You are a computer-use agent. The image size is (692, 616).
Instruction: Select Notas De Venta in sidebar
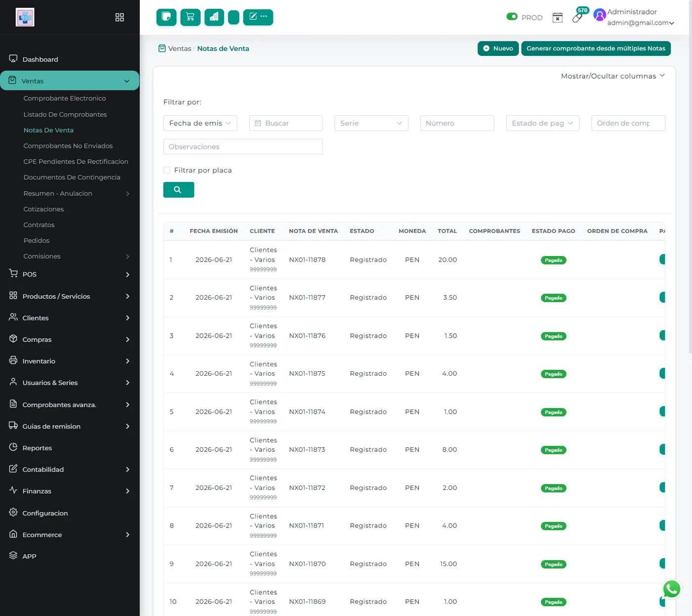click(x=48, y=130)
